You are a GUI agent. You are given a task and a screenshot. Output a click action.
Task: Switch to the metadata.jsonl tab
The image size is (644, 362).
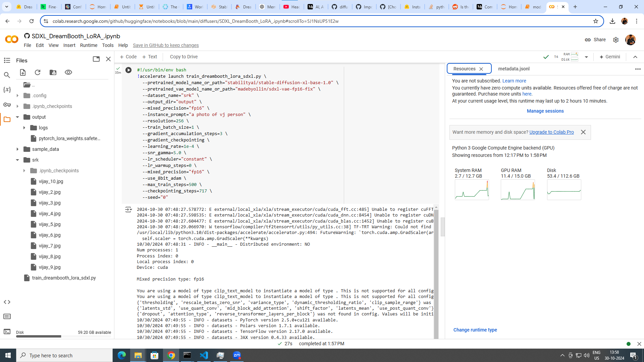514,69
